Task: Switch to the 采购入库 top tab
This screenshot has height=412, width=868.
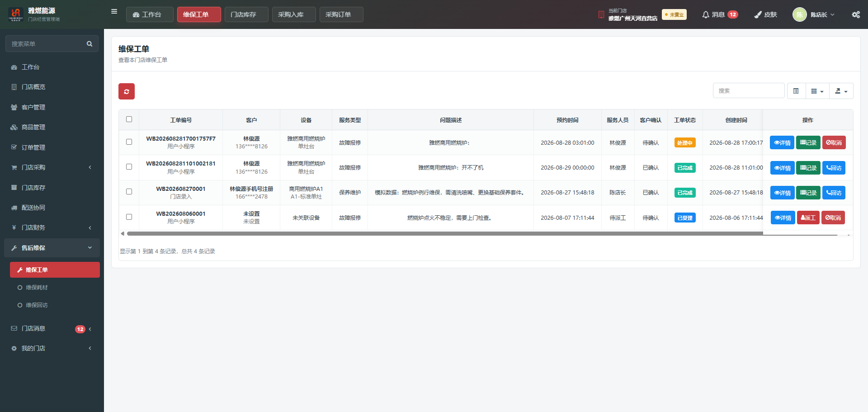Action: pos(293,14)
